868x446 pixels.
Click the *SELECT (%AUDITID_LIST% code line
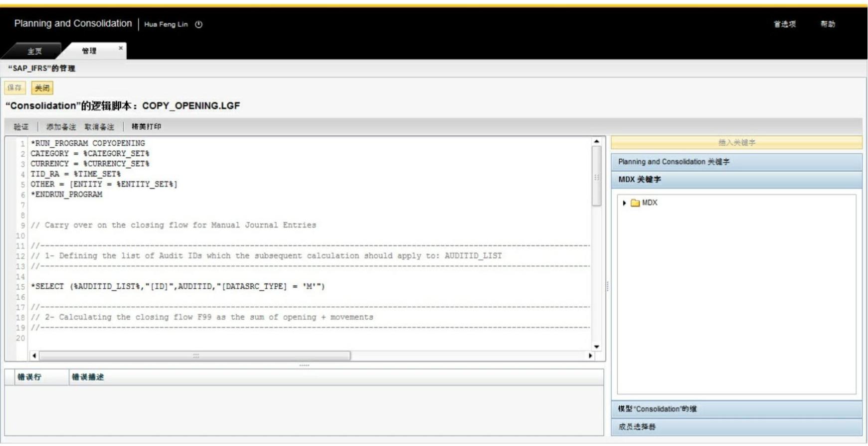[x=177, y=287]
